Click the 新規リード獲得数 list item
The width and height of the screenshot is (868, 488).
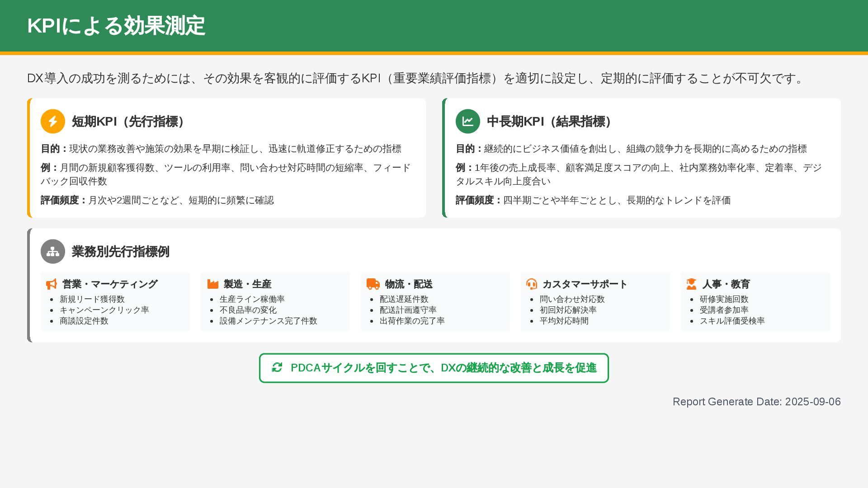tap(92, 299)
